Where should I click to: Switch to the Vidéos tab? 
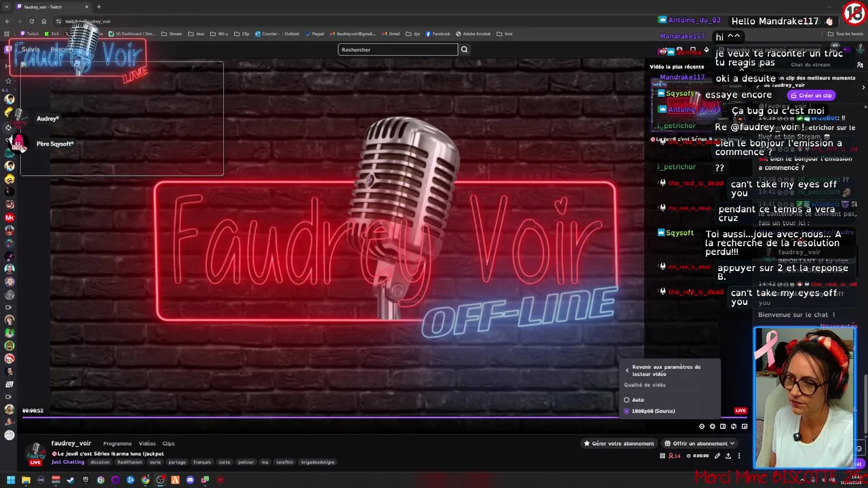pos(147,444)
